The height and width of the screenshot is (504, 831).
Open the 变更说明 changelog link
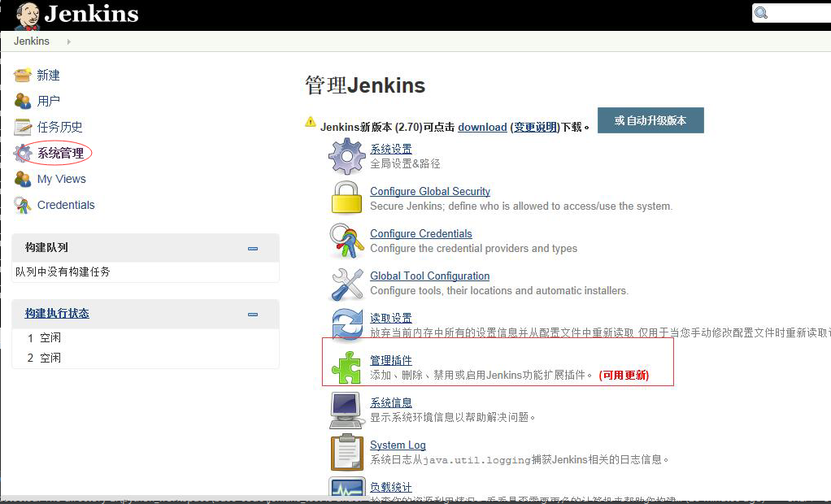(535, 127)
